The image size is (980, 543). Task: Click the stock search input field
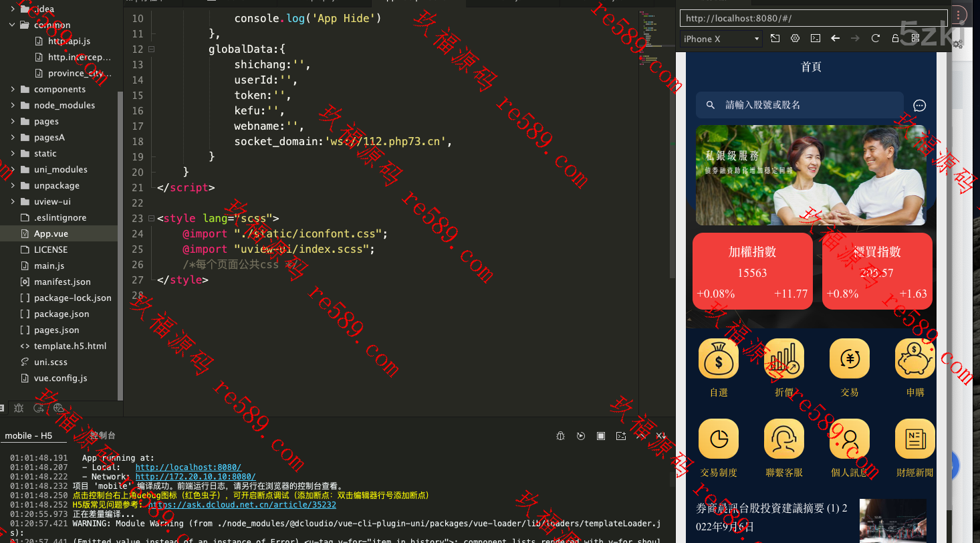800,105
